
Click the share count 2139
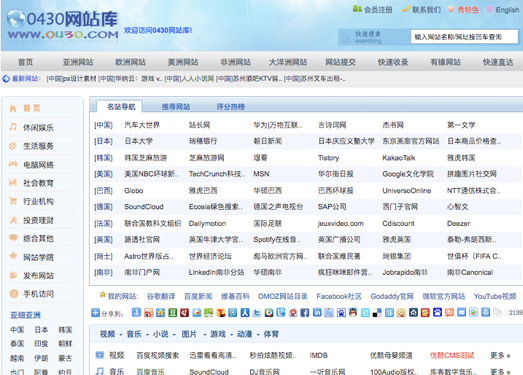click(x=515, y=313)
